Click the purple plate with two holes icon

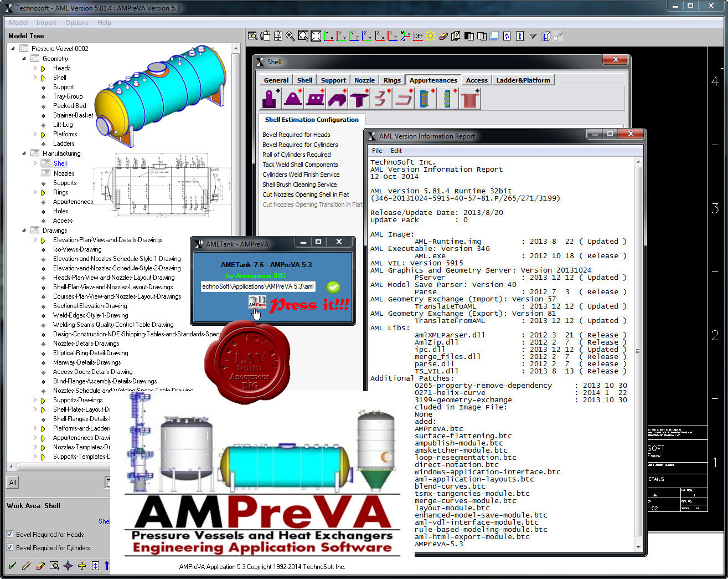click(315, 99)
